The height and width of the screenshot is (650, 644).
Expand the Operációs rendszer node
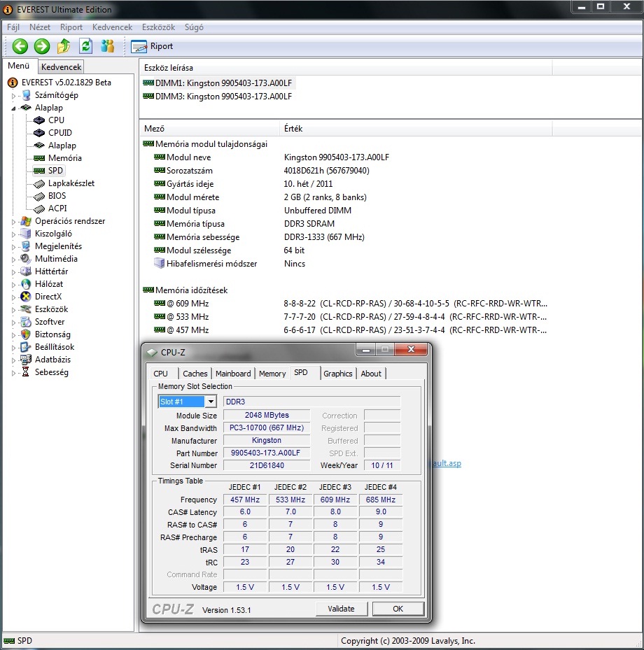(14, 222)
